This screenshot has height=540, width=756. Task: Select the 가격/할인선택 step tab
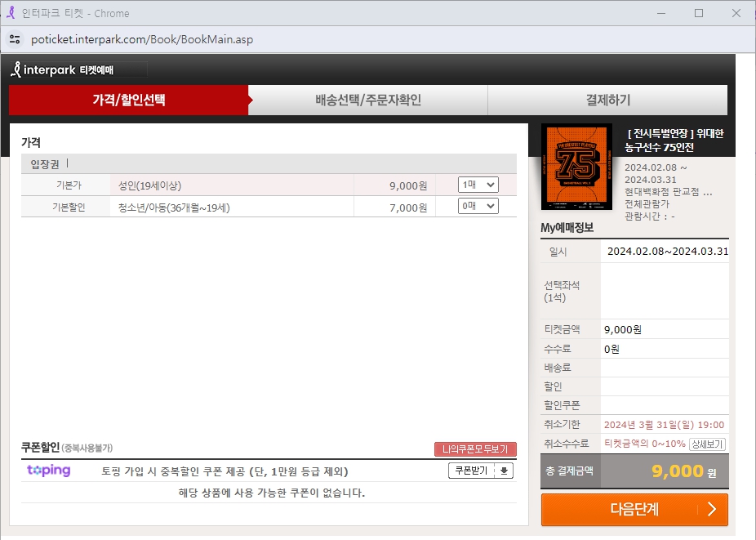[129, 100]
